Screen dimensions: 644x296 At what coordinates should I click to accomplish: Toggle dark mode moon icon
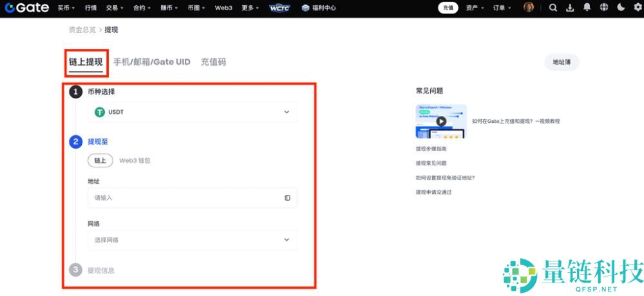pos(621,8)
